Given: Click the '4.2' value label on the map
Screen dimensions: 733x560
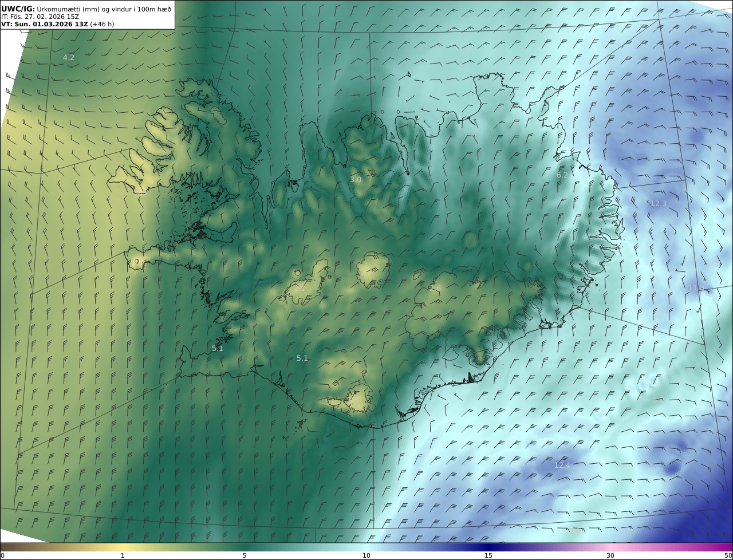Looking at the screenshot, I should point(69,57).
